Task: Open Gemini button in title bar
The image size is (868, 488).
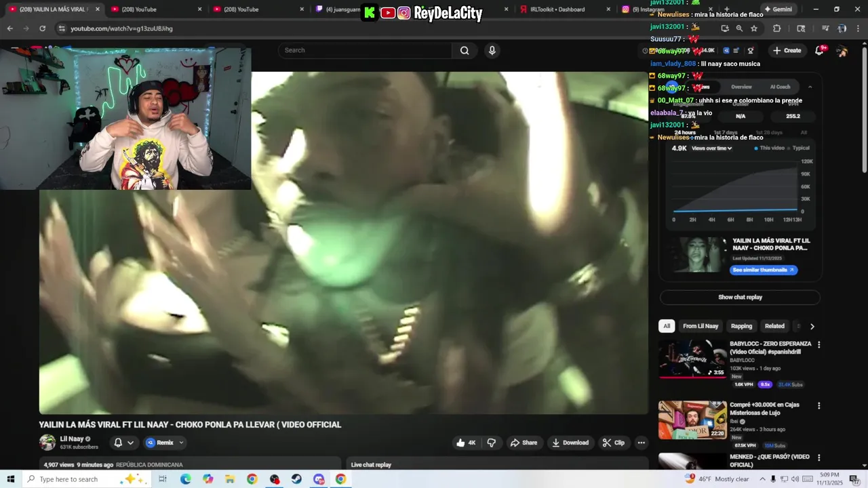Action: [778, 9]
